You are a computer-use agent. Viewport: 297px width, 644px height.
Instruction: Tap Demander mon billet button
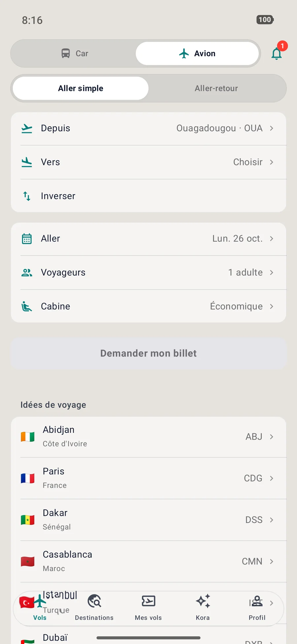click(x=148, y=353)
